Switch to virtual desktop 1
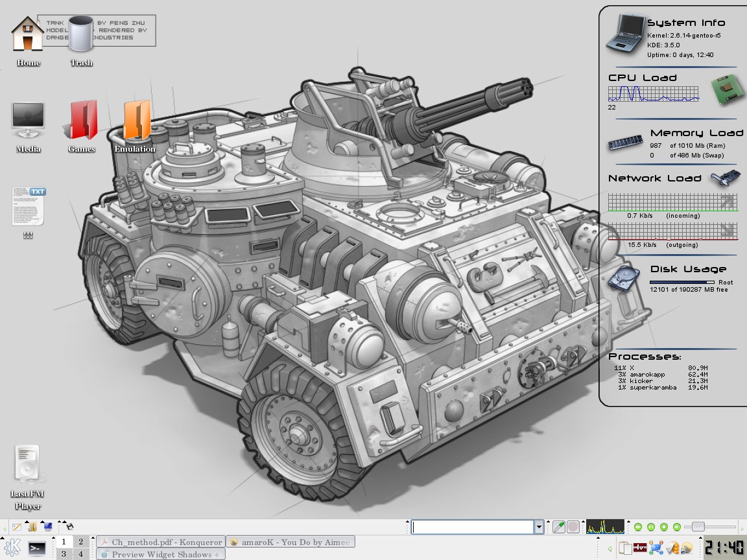The width and height of the screenshot is (747, 560). click(64, 542)
